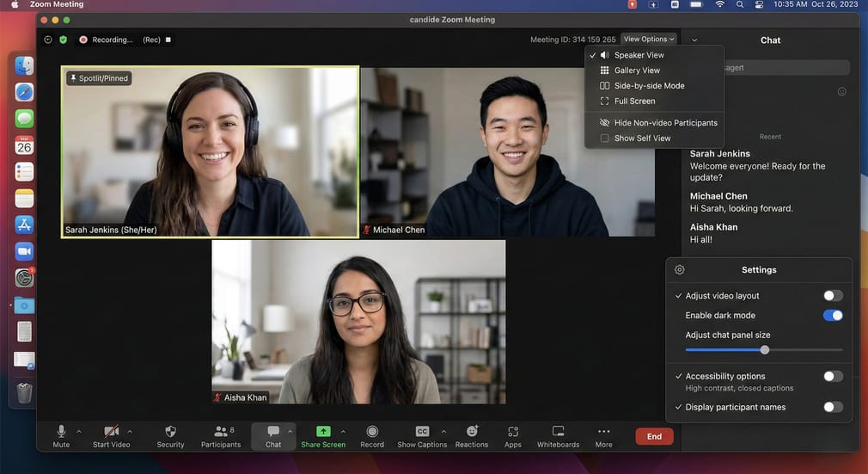This screenshot has height=474, width=868.
Task: Turn on Accessibility options toggle
Action: click(832, 377)
